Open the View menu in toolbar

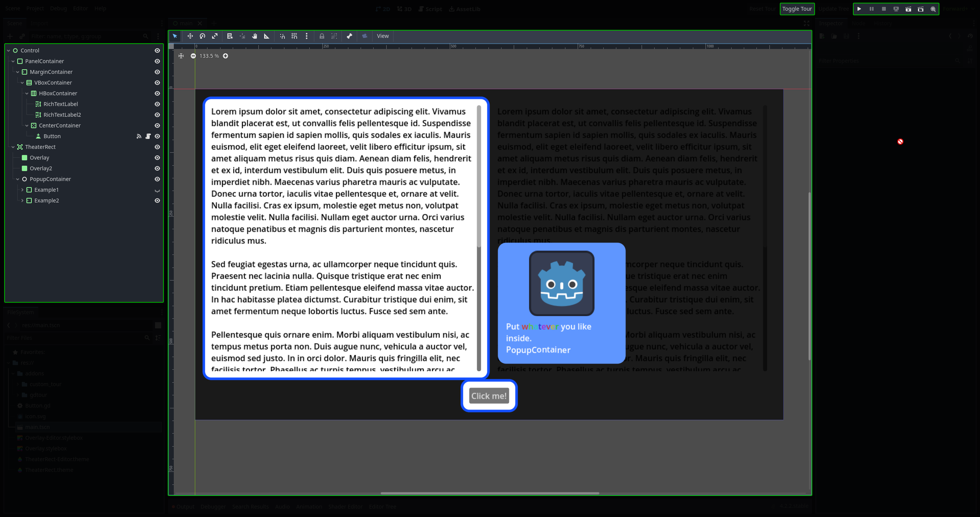382,36
